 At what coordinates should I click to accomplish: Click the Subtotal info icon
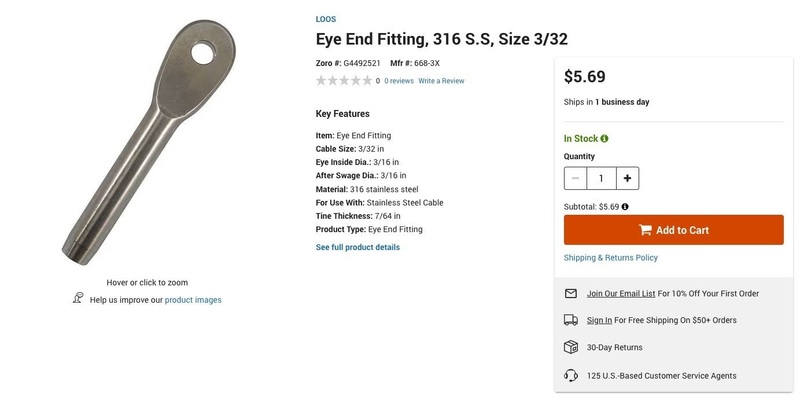pyautogui.click(x=625, y=207)
